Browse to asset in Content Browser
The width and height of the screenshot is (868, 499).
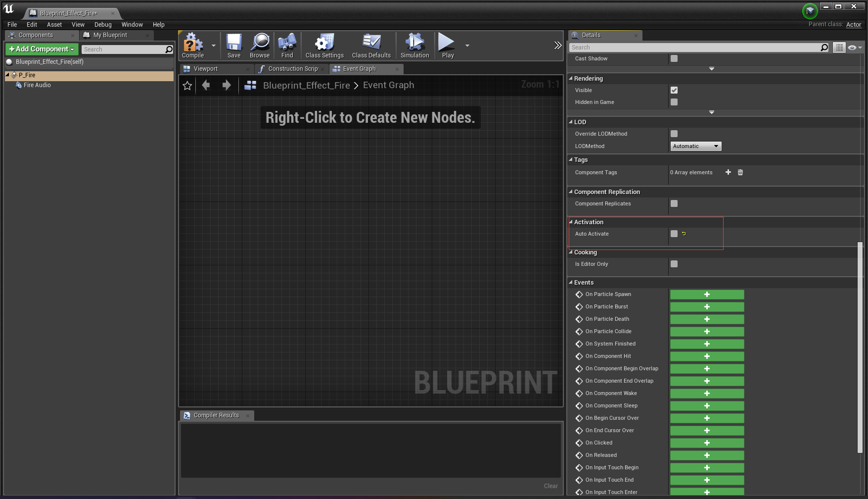point(260,46)
